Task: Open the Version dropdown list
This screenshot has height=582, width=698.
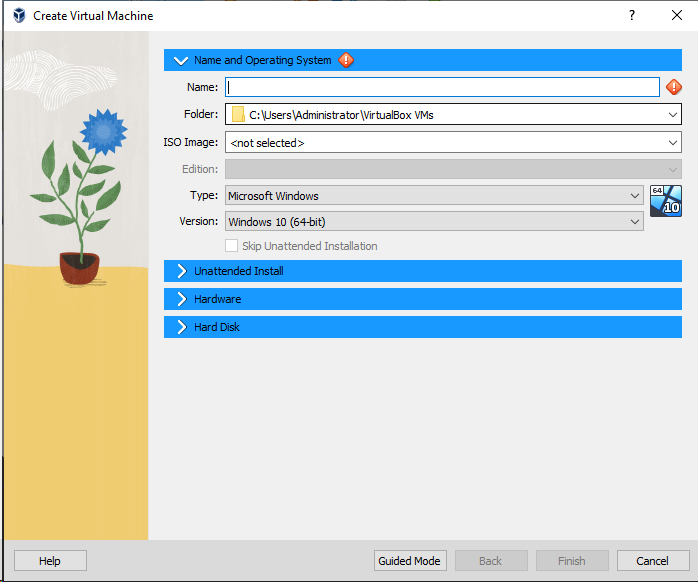Action: coord(635,222)
